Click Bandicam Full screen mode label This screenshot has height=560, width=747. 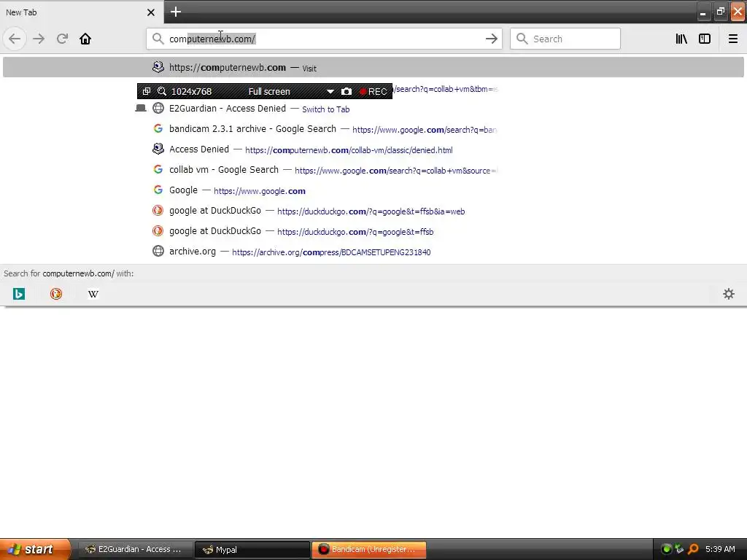coord(269,91)
